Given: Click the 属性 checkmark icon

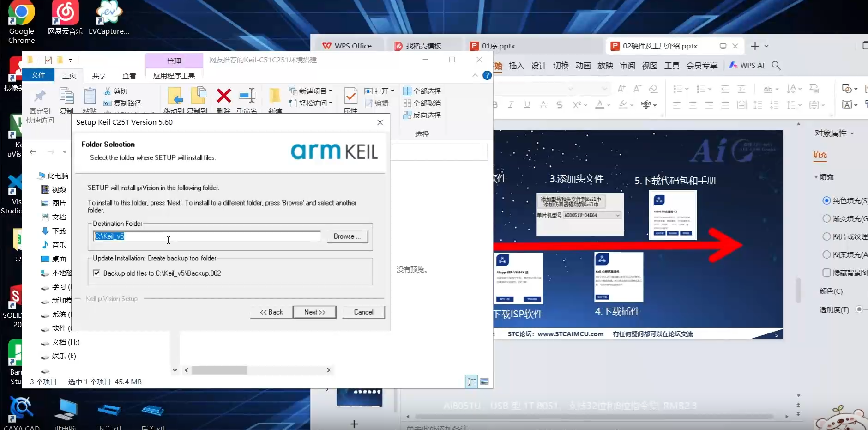Looking at the screenshot, I should (x=350, y=96).
